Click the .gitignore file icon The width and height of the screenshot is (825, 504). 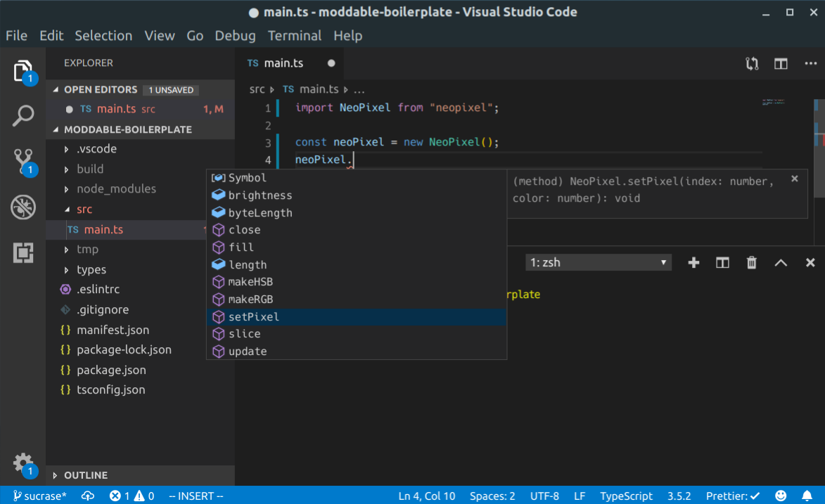[x=65, y=309]
